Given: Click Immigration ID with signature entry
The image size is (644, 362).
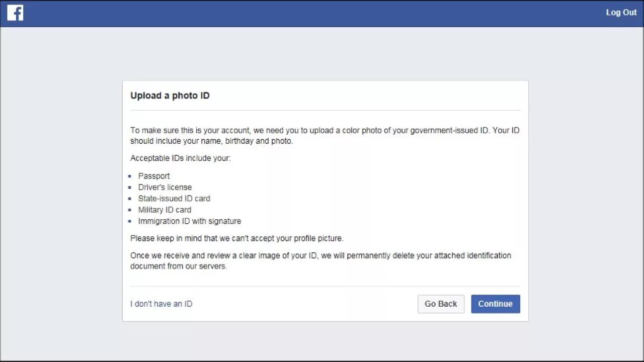Looking at the screenshot, I should pyautogui.click(x=190, y=221).
